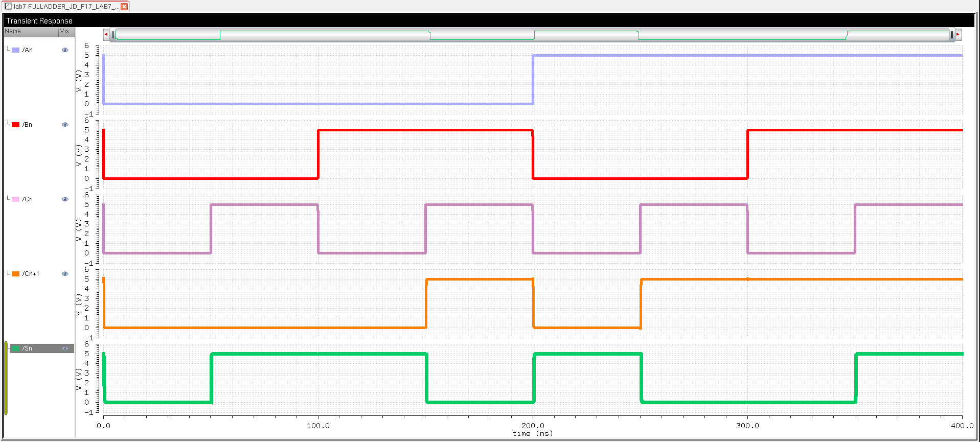
Task: Select the /Cn+1 signal name
Action: pyautogui.click(x=31, y=274)
